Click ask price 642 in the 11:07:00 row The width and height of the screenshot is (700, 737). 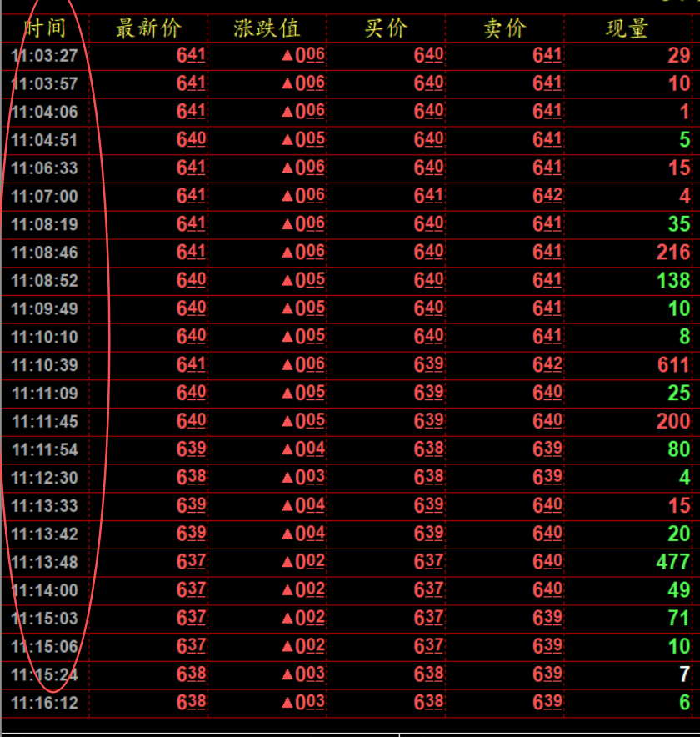click(x=547, y=196)
